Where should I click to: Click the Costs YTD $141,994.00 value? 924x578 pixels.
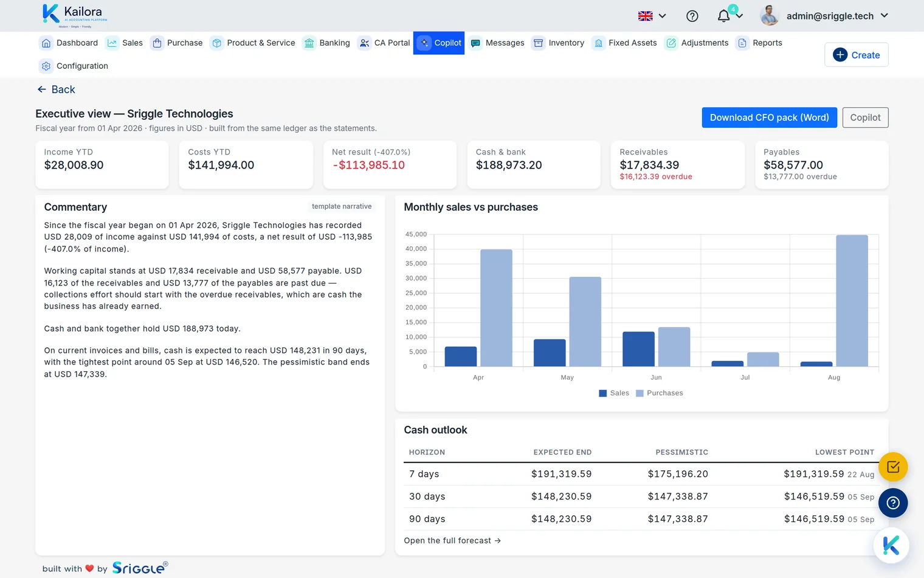(x=221, y=165)
